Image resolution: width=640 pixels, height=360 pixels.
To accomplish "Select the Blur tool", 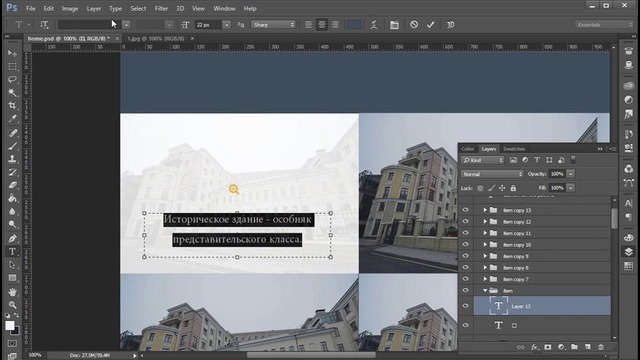I will (12, 211).
